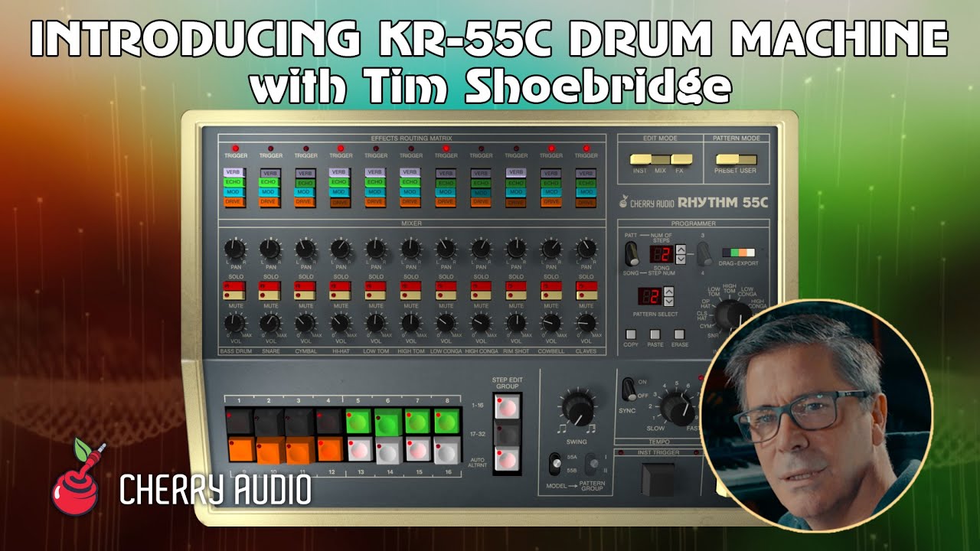Image resolution: width=980 pixels, height=551 pixels.
Task: Mute the Claves channel
Action: (x=586, y=295)
